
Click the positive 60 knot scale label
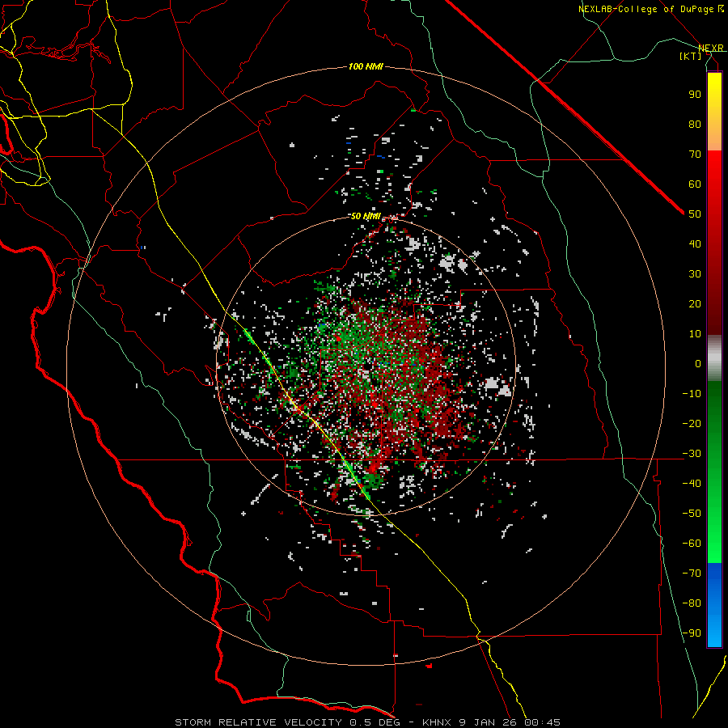695,184
